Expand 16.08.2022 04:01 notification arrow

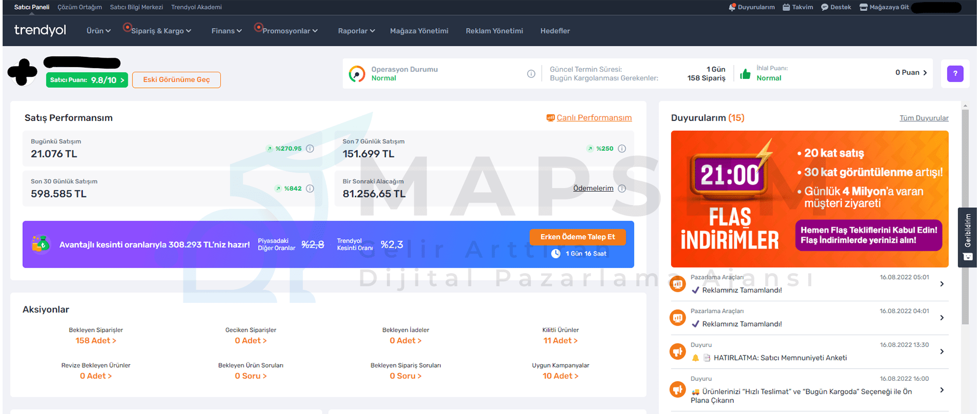point(942,317)
